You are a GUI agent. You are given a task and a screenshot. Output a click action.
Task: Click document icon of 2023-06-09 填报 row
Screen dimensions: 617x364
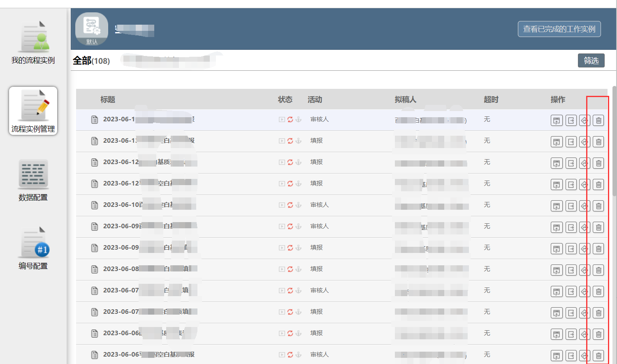tap(95, 248)
